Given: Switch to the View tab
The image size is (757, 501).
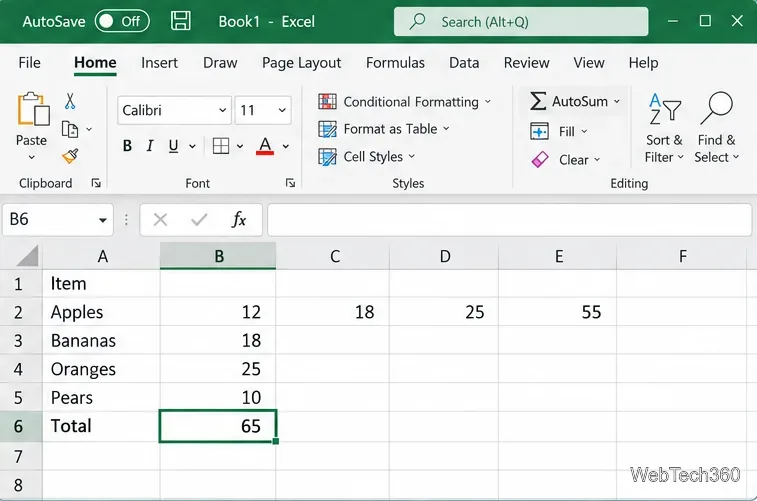Looking at the screenshot, I should coord(589,63).
